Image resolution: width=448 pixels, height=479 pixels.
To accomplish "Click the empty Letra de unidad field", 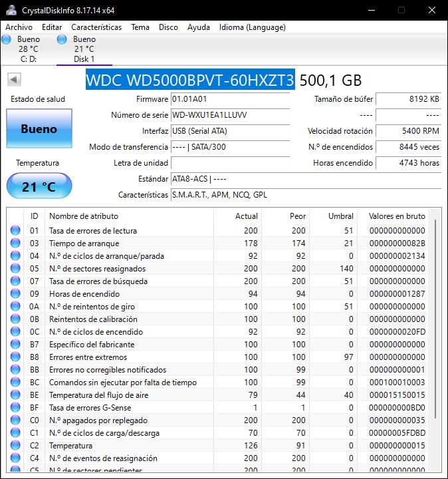I will (230, 163).
